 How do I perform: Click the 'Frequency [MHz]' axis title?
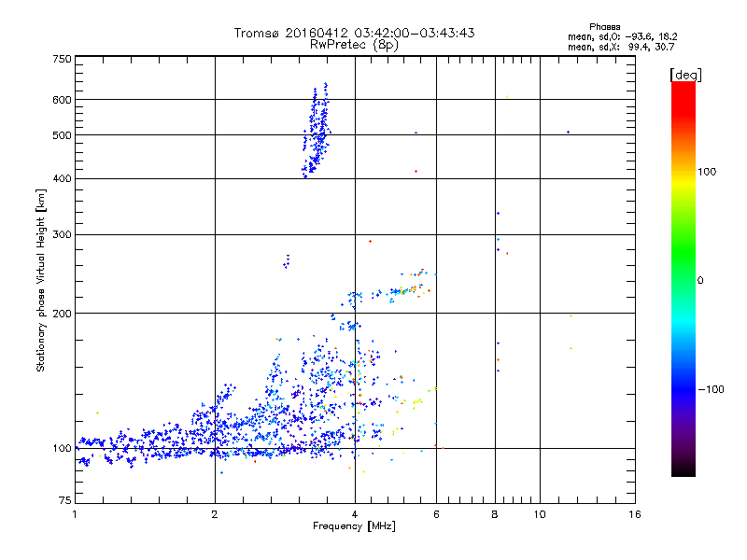tap(354, 526)
